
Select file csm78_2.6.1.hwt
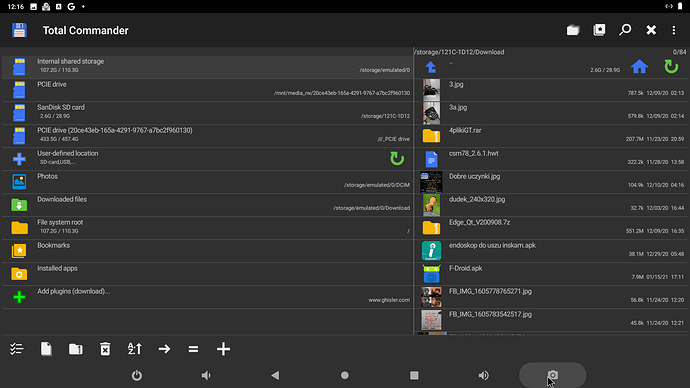point(552,159)
